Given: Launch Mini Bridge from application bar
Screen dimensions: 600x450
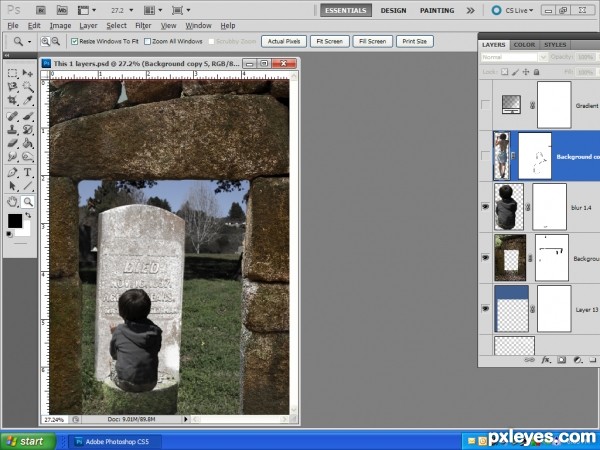Looking at the screenshot, I should pyautogui.click(x=62, y=10).
